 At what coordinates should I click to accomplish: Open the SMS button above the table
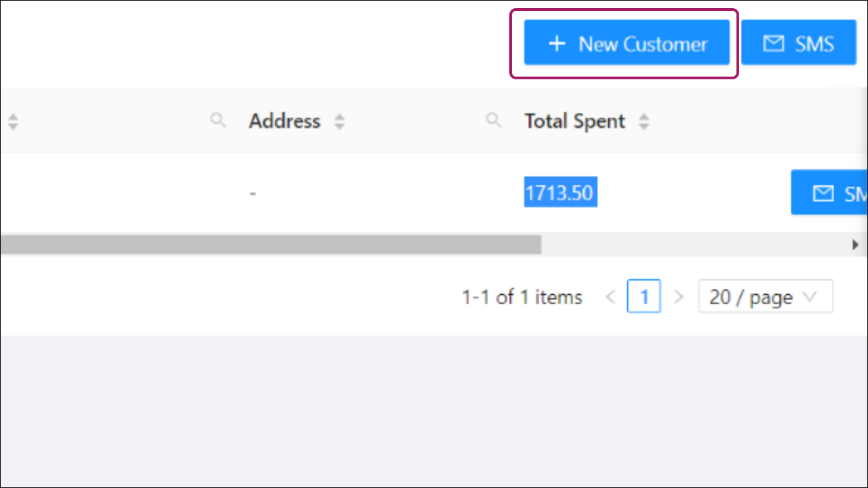click(799, 43)
